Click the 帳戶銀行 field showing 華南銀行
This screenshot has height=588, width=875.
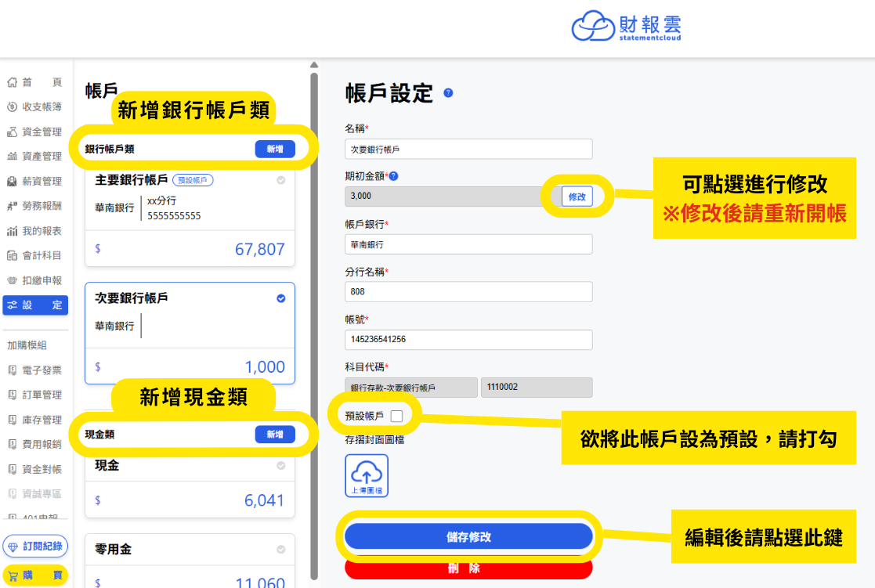[468, 244]
